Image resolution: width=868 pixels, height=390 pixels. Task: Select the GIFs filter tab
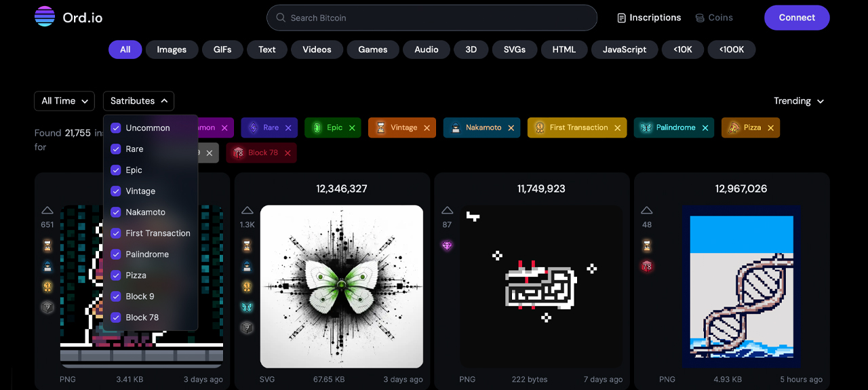point(222,50)
